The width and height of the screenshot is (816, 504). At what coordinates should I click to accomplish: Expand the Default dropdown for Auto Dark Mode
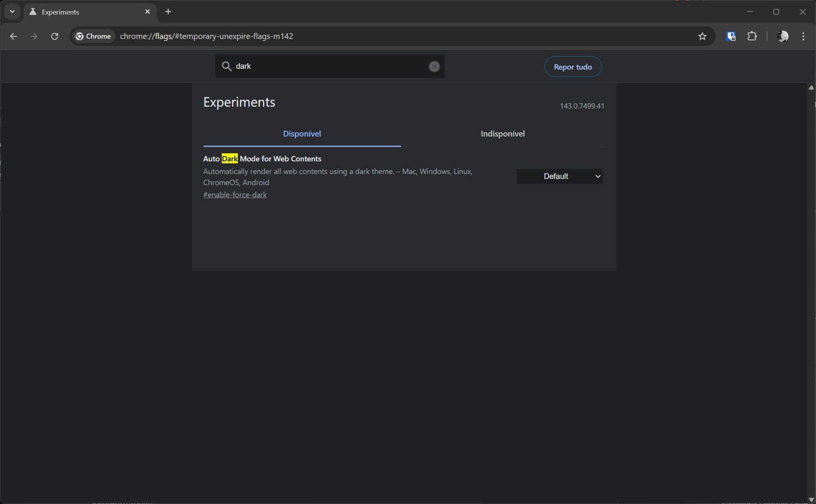coord(559,176)
